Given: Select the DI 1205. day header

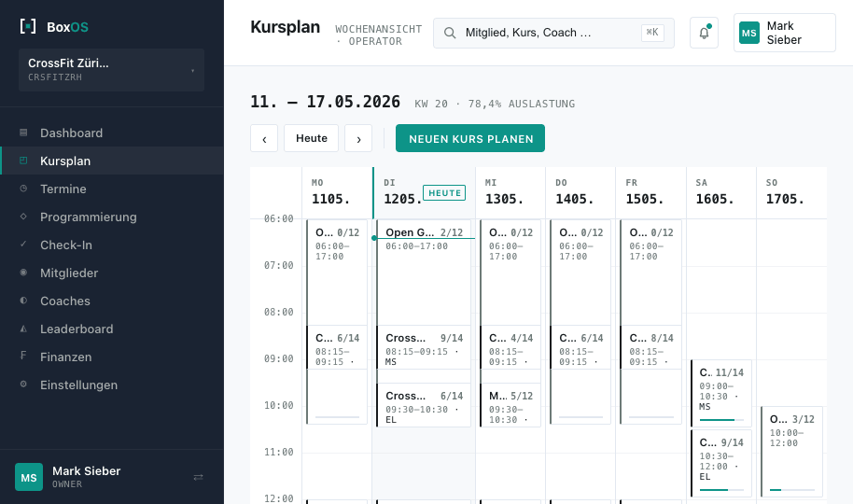Looking at the screenshot, I should click(424, 192).
